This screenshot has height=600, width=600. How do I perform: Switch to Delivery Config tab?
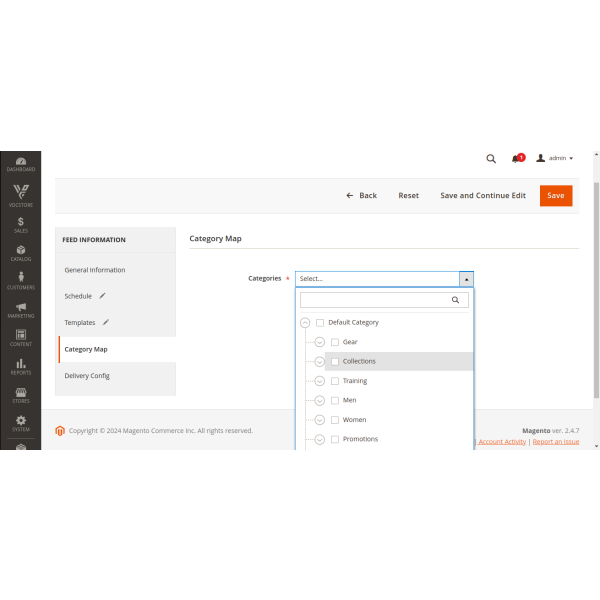pyautogui.click(x=87, y=376)
